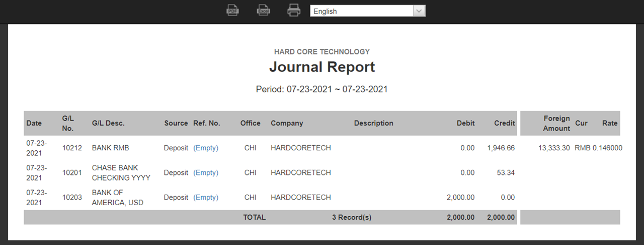Viewport: 644px width, 245px height.
Task: Export the journal report as PDF
Action: tap(232, 10)
